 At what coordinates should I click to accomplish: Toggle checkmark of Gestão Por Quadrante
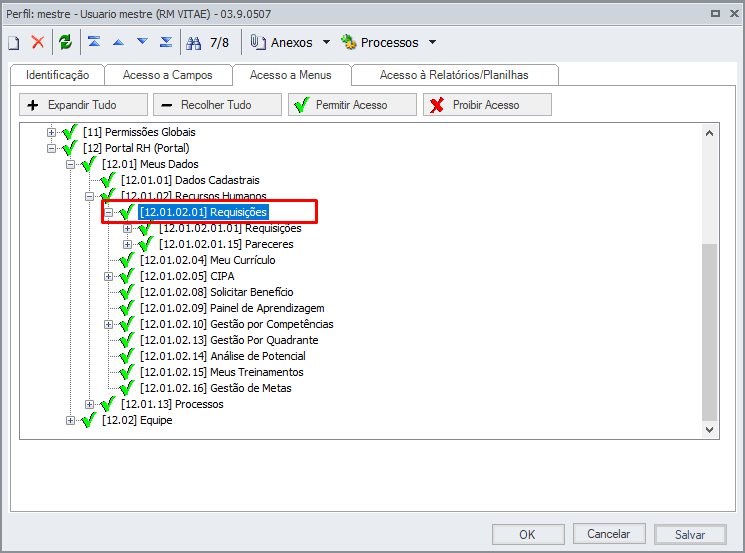tap(127, 340)
